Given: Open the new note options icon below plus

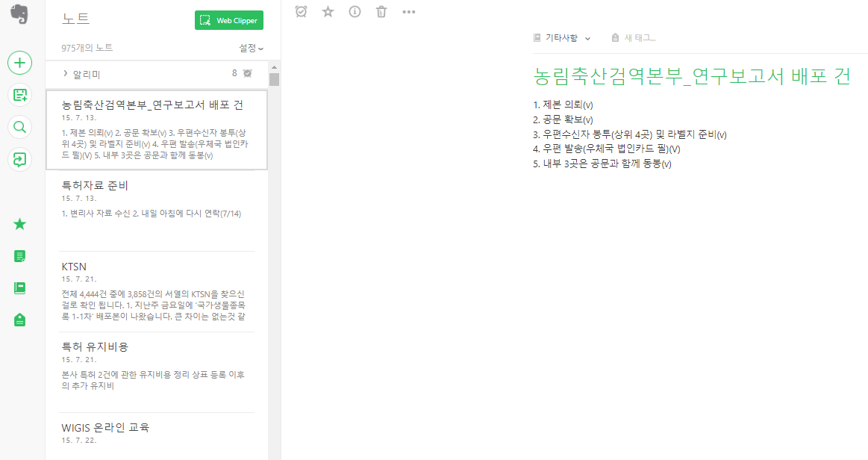Looking at the screenshot, I should [19, 95].
